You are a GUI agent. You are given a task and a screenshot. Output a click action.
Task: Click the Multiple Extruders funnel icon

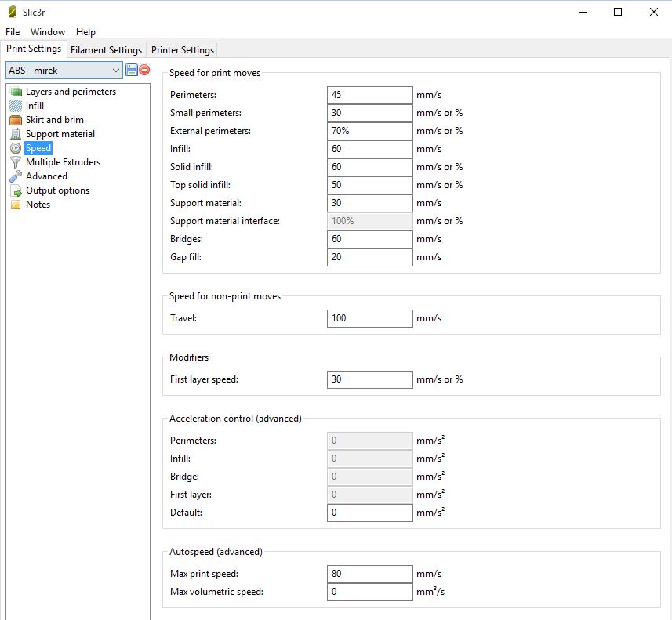[x=16, y=162]
